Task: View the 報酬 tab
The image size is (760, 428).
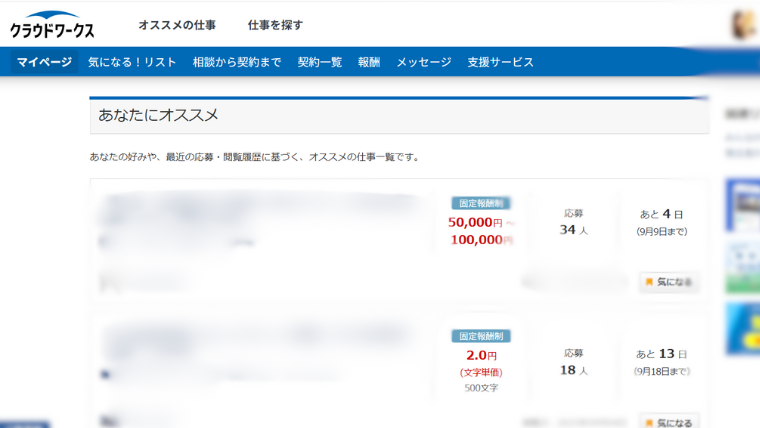Action: (x=369, y=62)
